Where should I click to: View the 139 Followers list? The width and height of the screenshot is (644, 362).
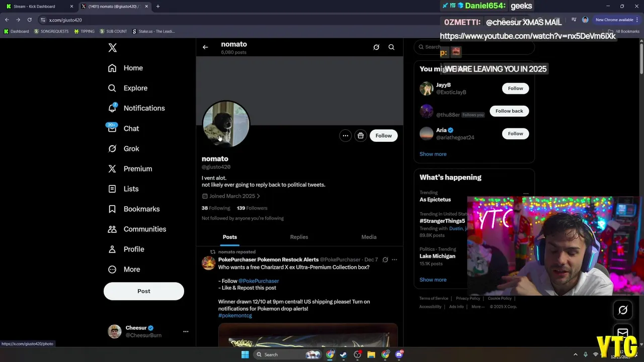252,208
